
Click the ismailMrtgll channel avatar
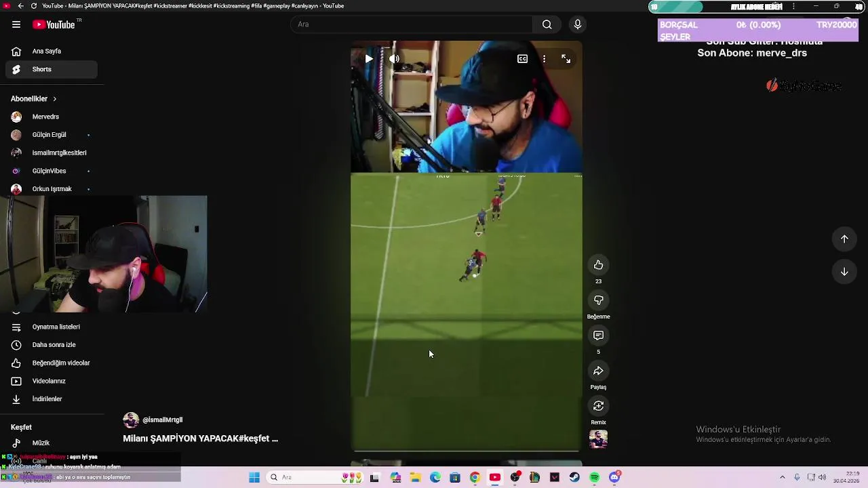pos(131,420)
